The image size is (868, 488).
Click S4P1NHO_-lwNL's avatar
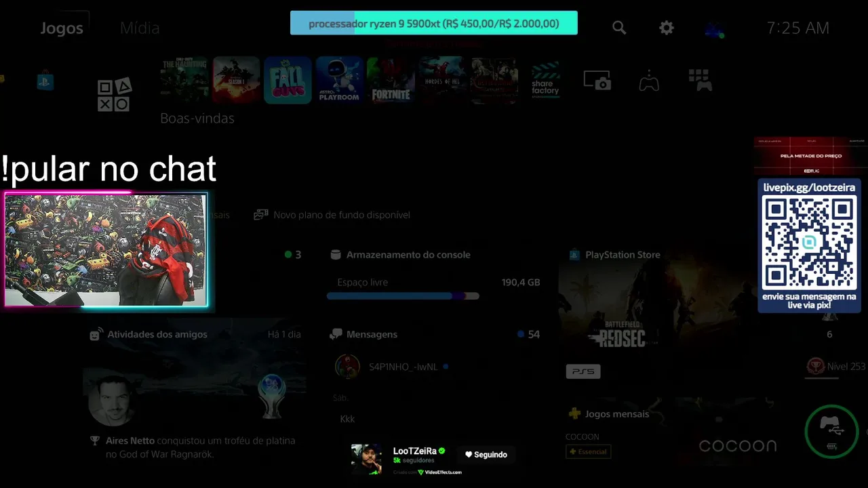pyautogui.click(x=347, y=367)
